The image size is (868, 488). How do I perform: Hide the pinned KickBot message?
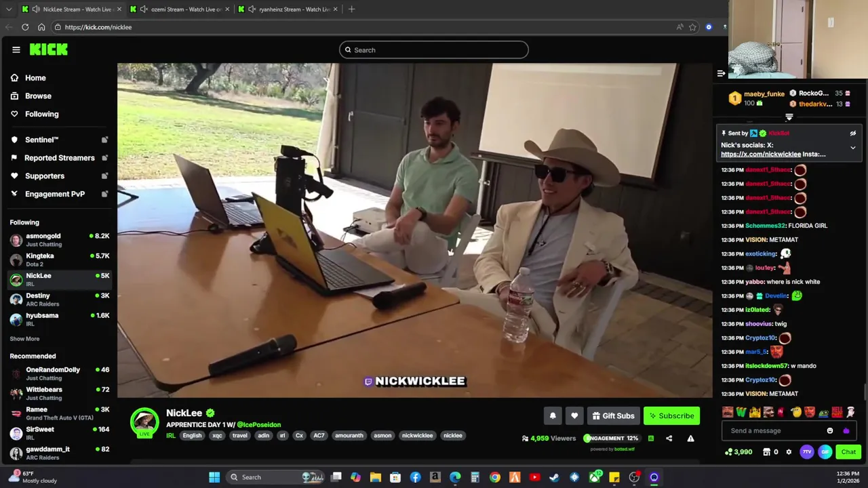(853, 134)
